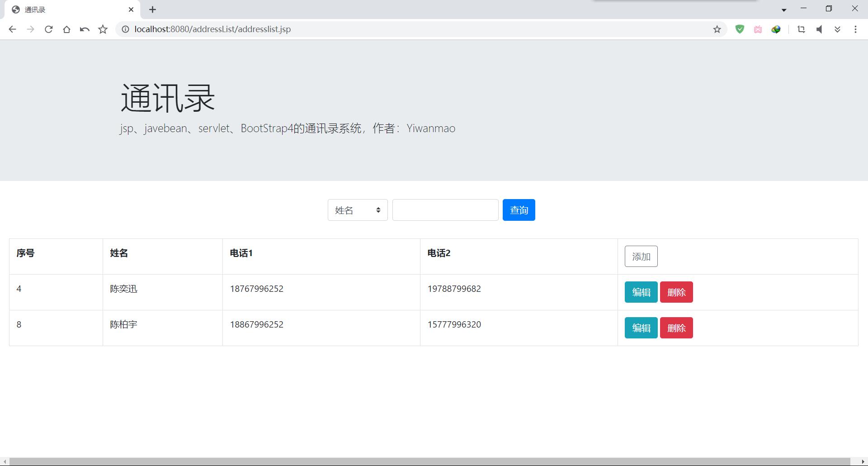Mute the tab with the speaker icon
Viewport: 868px width, 466px height.
[819, 29]
